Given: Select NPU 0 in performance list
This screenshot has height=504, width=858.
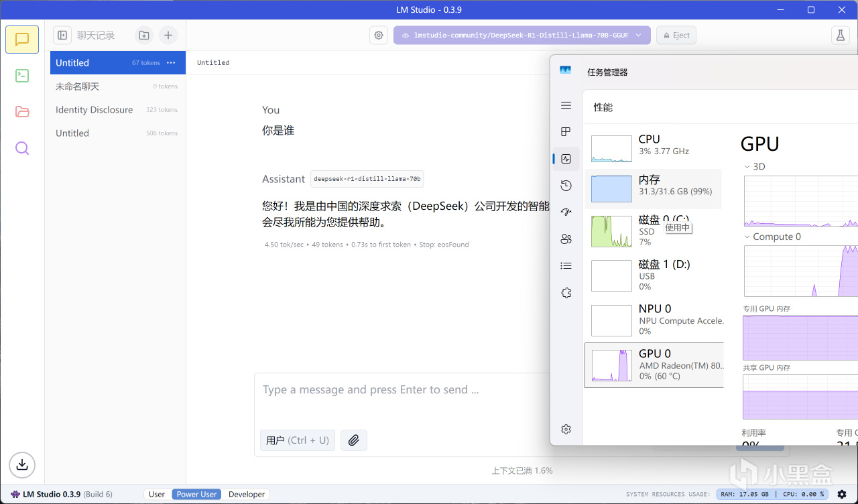Looking at the screenshot, I should (654, 320).
